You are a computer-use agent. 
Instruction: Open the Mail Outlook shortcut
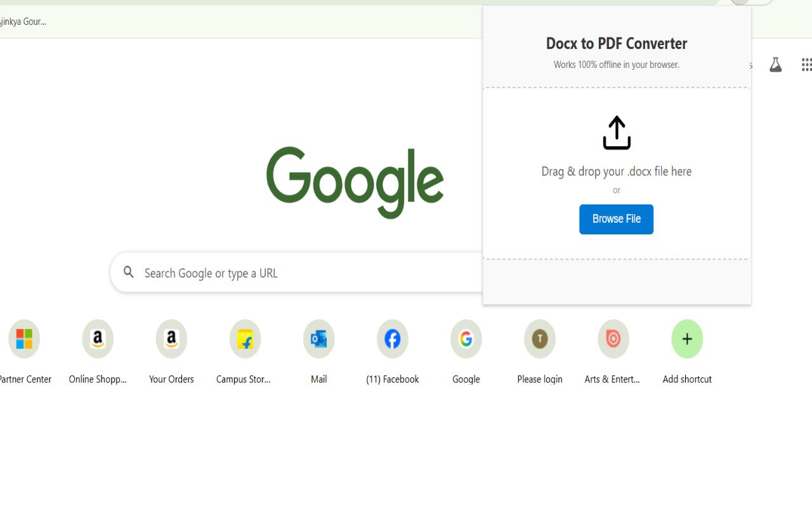[x=318, y=339]
